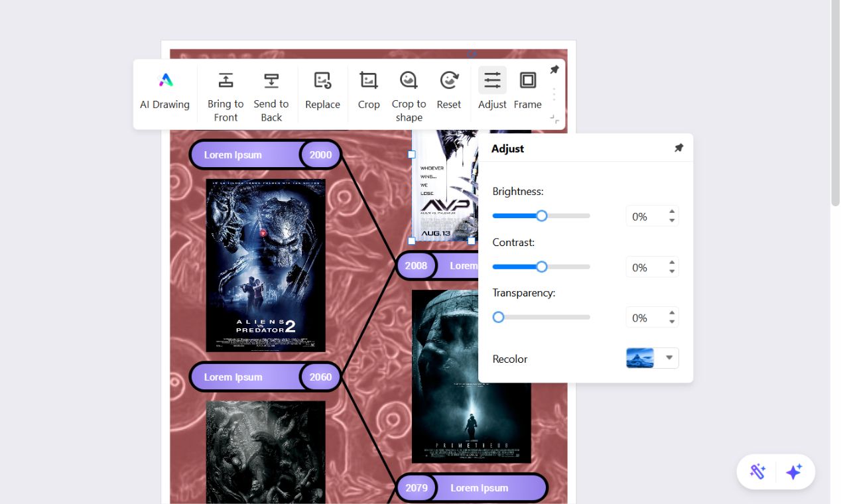Click the 2079 year badge

click(416, 488)
